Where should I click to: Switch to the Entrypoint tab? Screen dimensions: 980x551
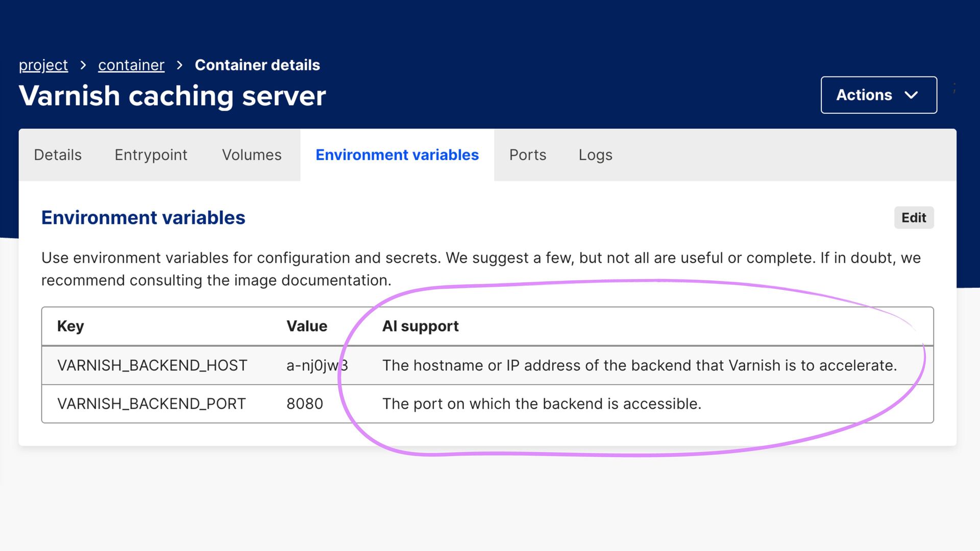tap(151, 155)
